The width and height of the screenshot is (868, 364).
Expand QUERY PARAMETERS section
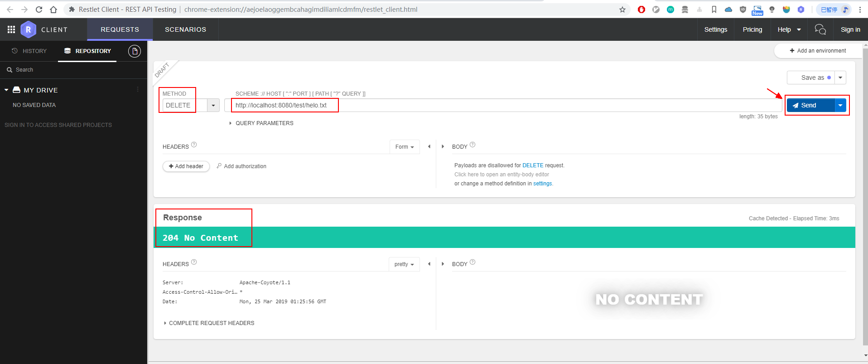261,123
